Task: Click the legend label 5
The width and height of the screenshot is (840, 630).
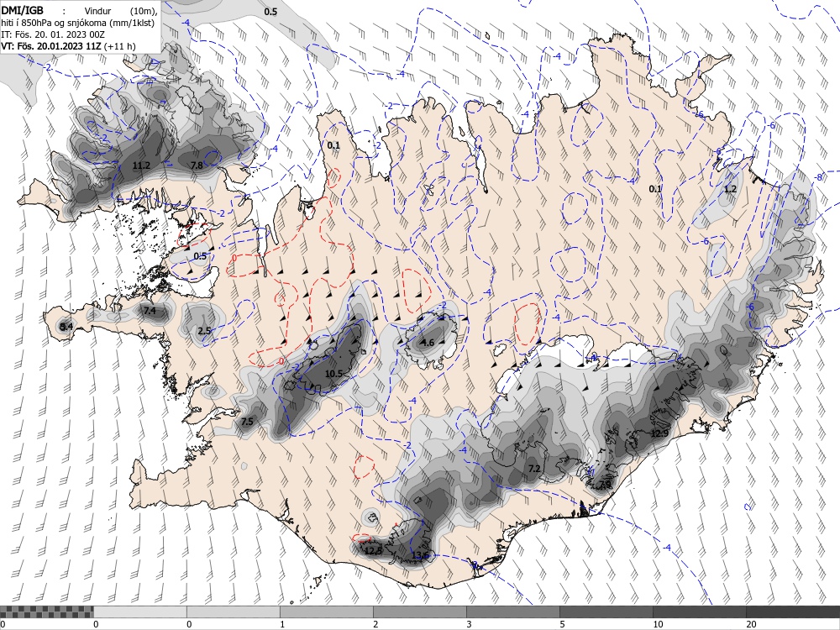Action: click(x=562, y=624)
